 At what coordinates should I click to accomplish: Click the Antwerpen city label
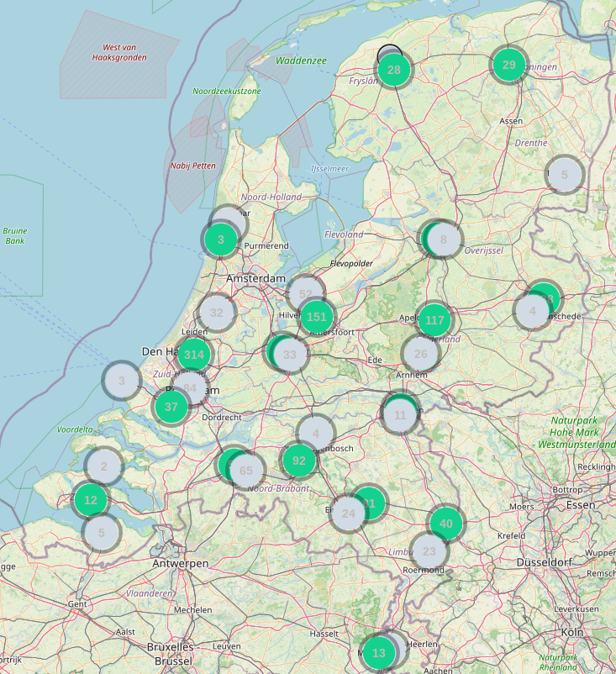click(181, 564)
